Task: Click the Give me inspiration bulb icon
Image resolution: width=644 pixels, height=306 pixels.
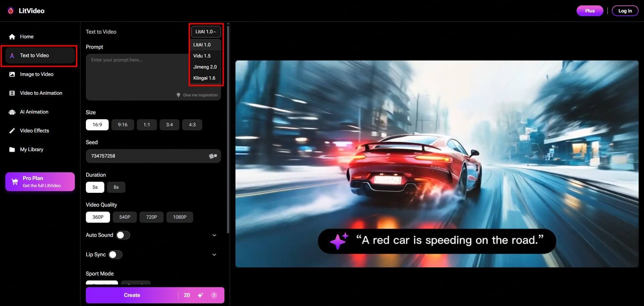Action: pyautogui.click(x=179, y=95)
